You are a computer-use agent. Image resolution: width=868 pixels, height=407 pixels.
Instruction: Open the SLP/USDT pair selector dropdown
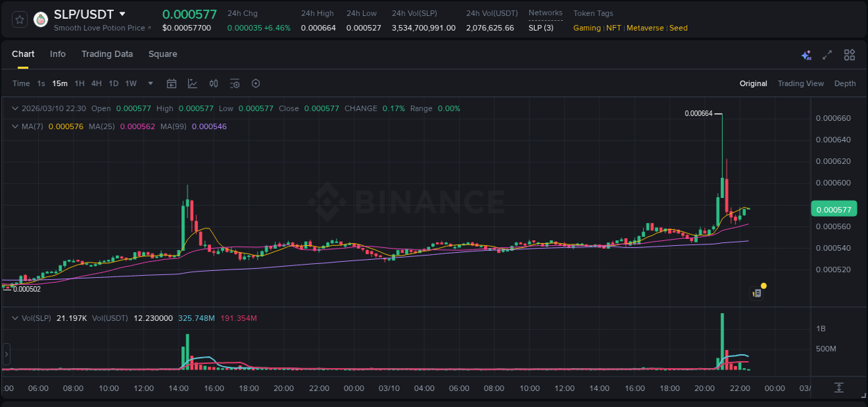click(122, 14)
